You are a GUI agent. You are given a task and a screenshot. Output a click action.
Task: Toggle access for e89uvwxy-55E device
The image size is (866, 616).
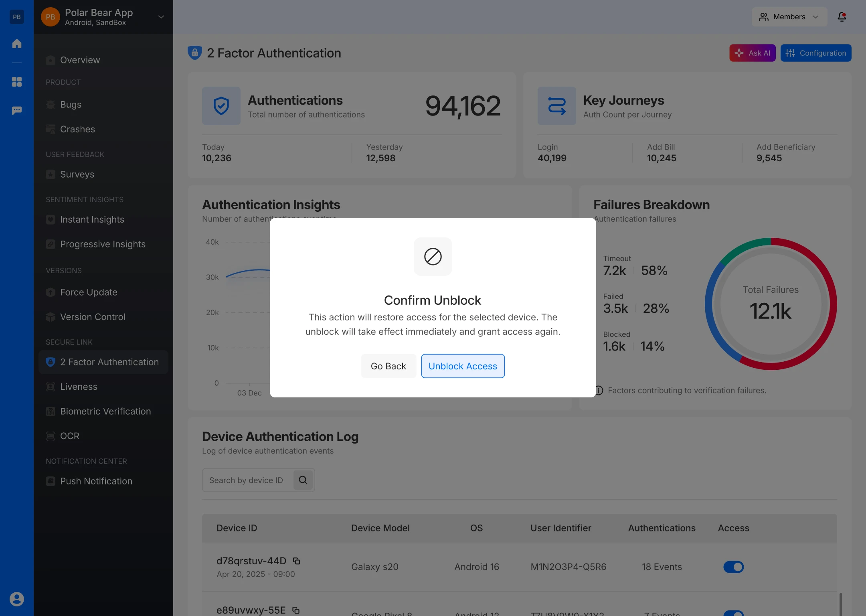[733, 613]
